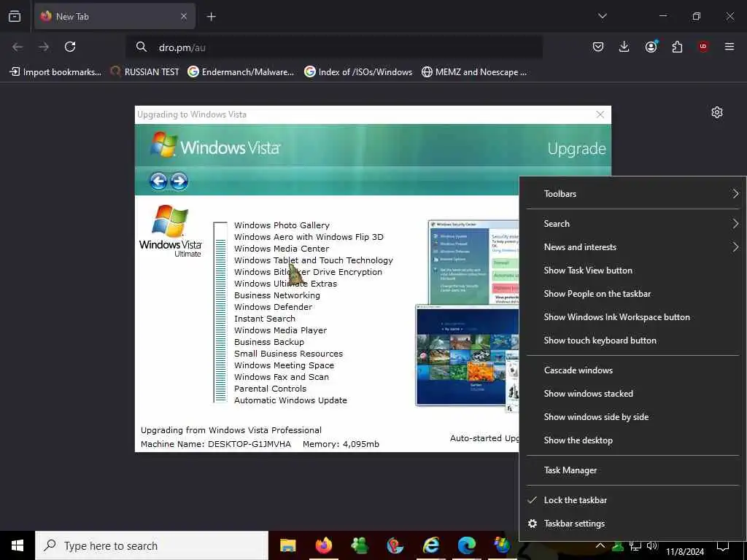
Task: Open new tab page settings gear
Action: pyautogui.click(x=717, y=112)
